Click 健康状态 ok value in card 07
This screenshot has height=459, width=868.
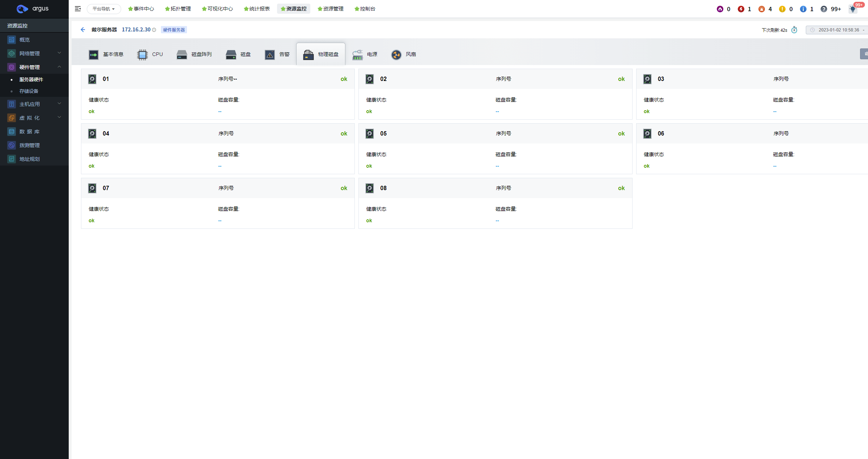pyautogui.click(x=92, y=220)
